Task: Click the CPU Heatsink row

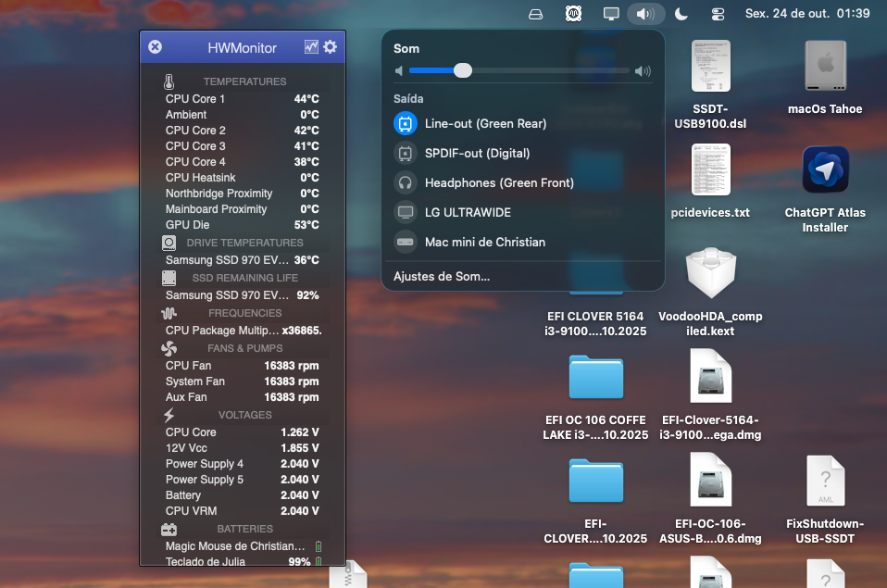Action: pos(242,178)
